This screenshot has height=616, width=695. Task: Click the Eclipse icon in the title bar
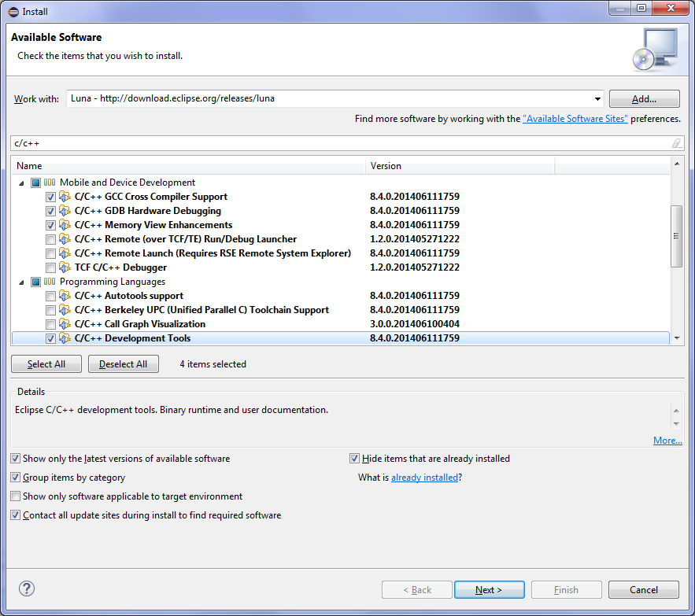pyautogui.click(x=13, y=12)
